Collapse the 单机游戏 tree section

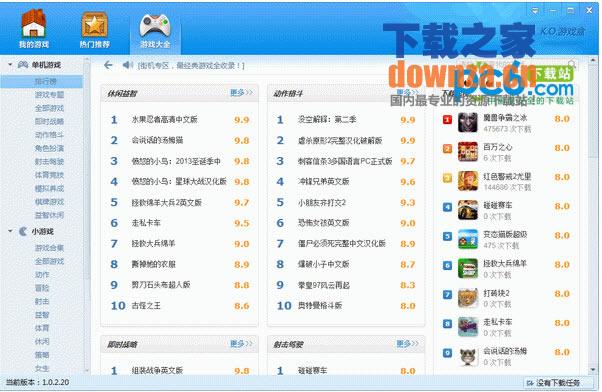10,65
